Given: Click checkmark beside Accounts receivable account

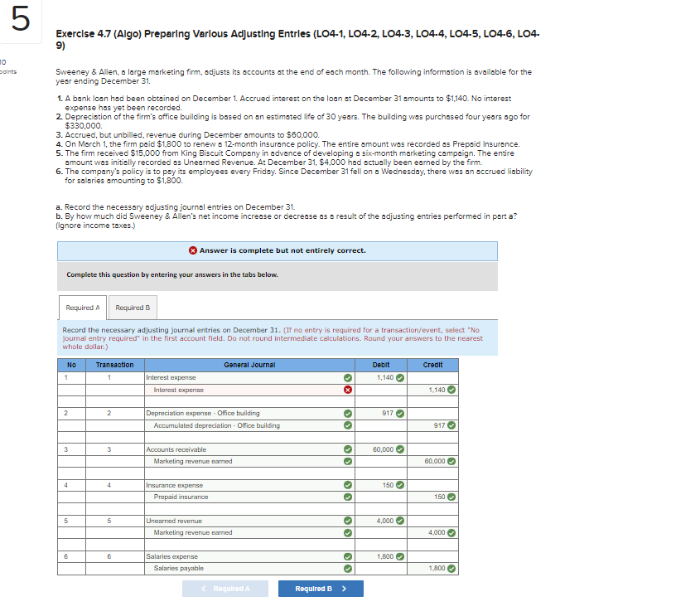Looking at the screenshot, I should point(348,449).
